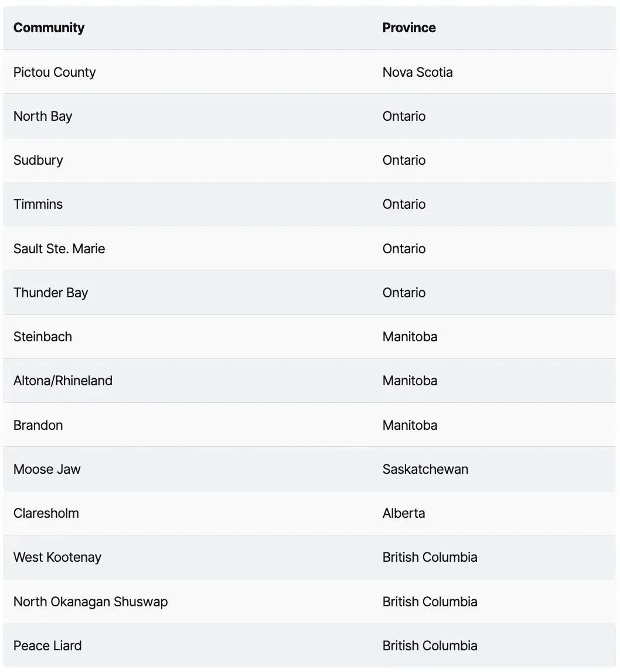Click Manitoba next to Steinbach

point(410,337)
